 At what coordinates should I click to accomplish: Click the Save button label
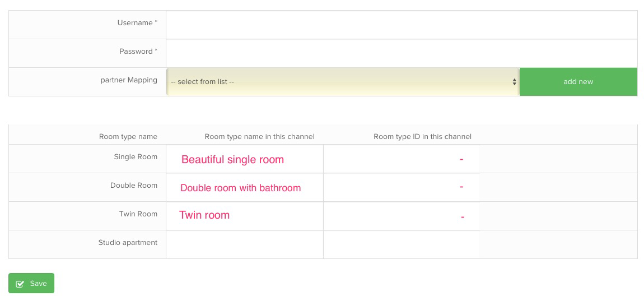tap(38, 284)
